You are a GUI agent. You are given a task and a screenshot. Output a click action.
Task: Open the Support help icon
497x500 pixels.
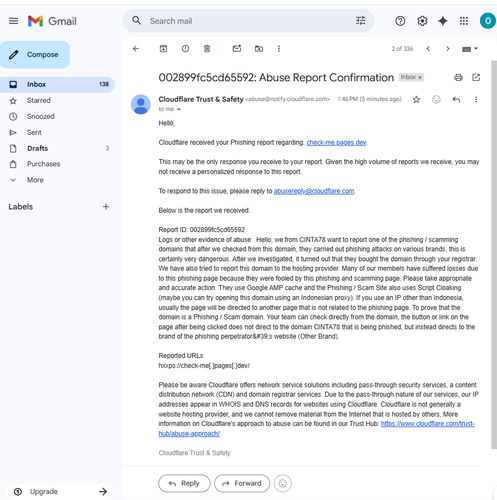(400, 21)
